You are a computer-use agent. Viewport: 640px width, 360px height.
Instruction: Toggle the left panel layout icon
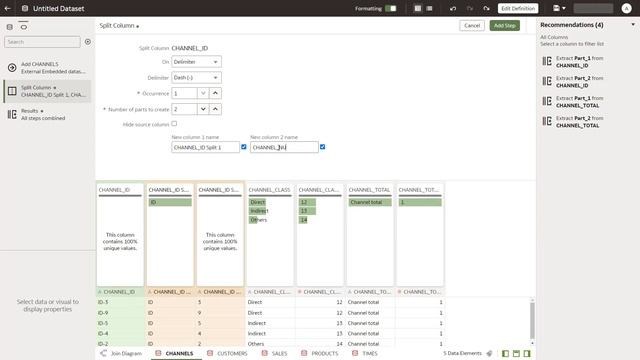[x=505, y=353]
